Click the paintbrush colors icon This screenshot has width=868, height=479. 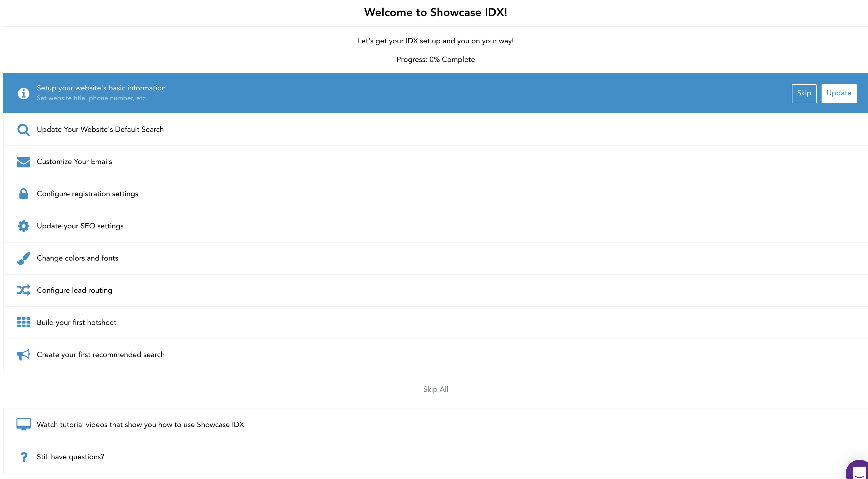(23, 258)
